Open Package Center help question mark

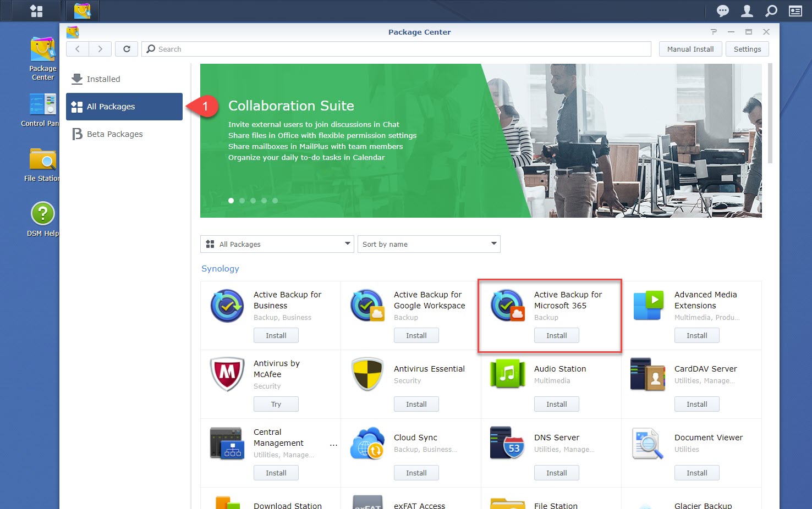click(x=714, y=32)
